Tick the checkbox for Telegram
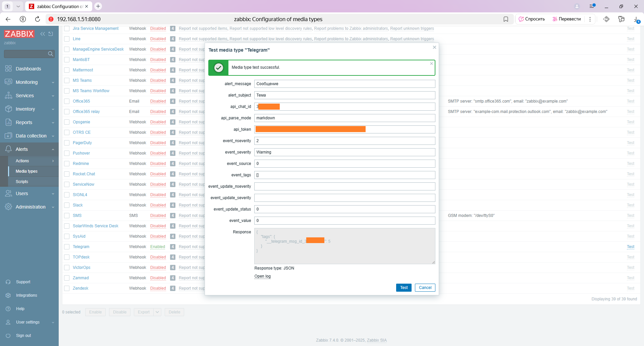Screen dimensions: 644x346 [x=67, y=247]
